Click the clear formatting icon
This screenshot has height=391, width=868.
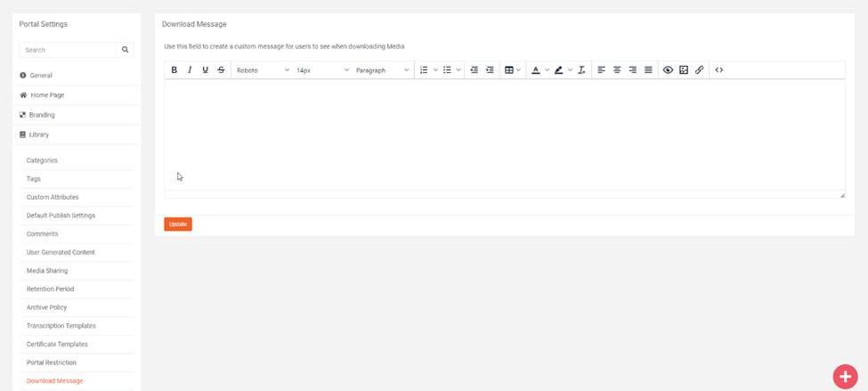click(x=581, y=70)
